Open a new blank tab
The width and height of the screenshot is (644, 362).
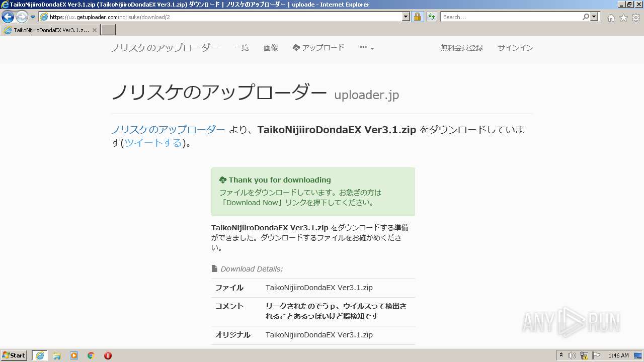pyautogui.click(x=108, y=30)
